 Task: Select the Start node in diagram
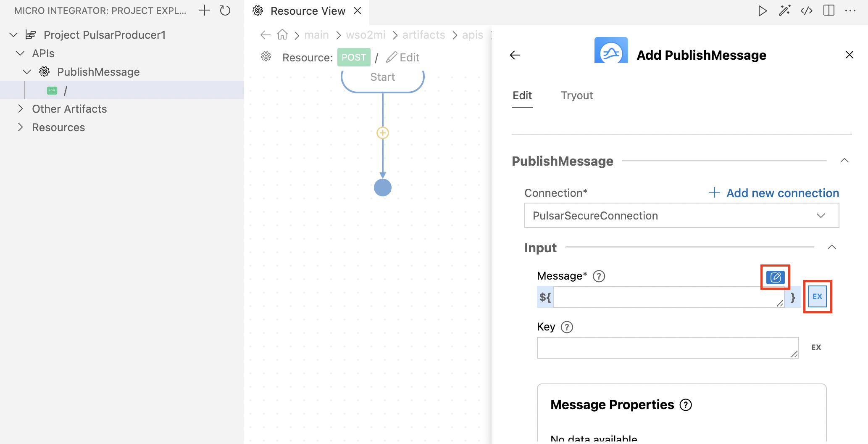click(x=382, y=79)
